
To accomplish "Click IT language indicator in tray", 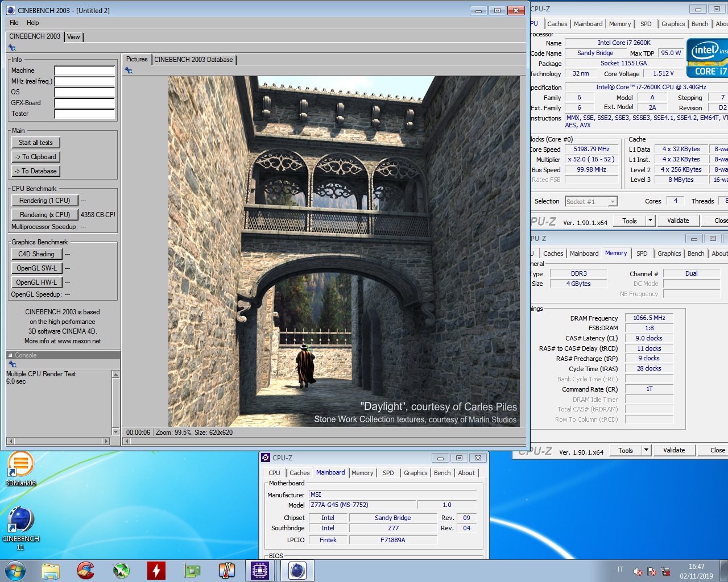I will click(621, 569).
